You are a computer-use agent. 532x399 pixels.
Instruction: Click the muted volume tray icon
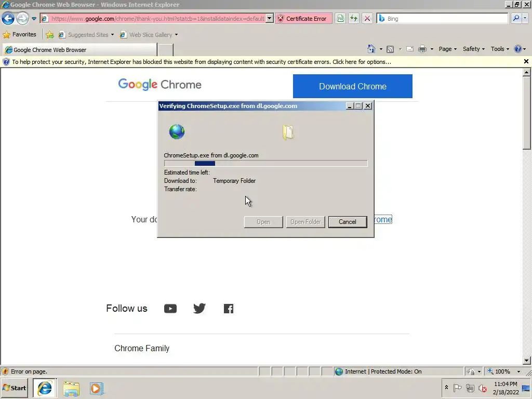click(x=482, y=388)
